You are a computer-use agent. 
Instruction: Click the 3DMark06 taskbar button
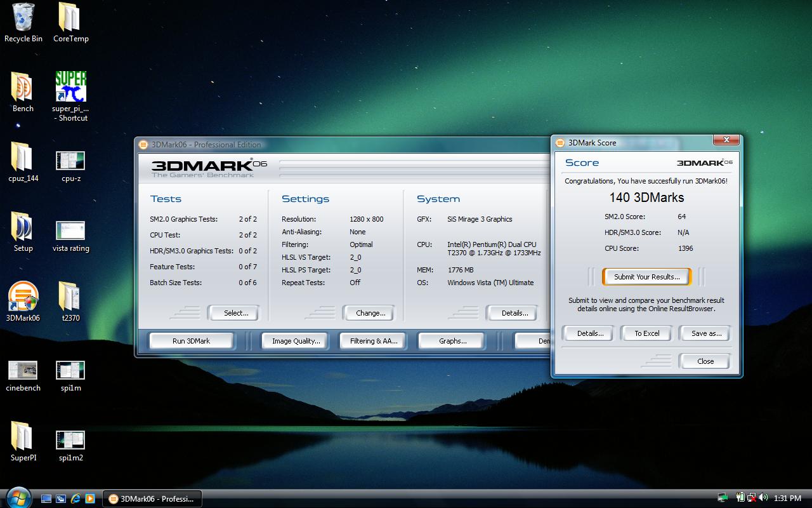(153, 498)
